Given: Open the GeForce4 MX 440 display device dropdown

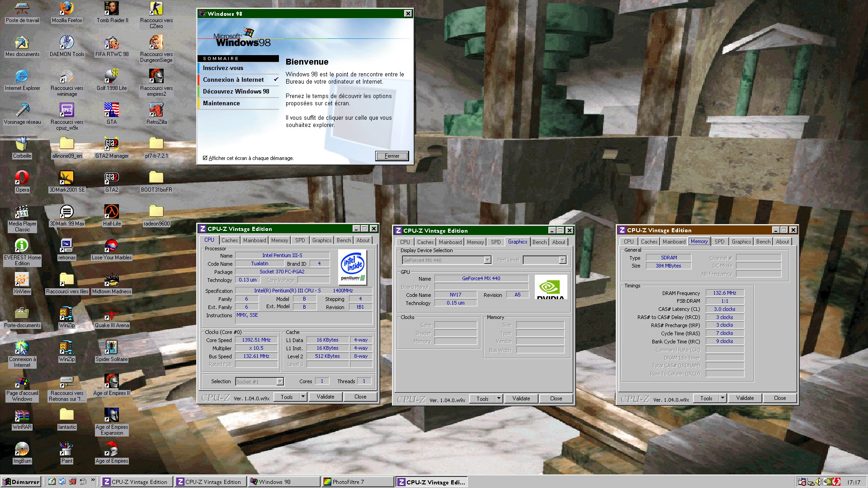Looking at the screenshot, I should tap(487, 260).
